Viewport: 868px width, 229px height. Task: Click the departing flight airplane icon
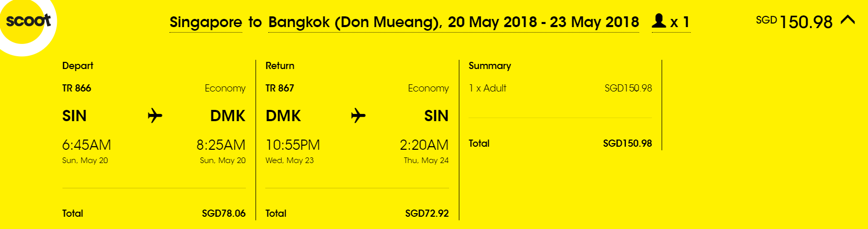click(x=155, y=116)
